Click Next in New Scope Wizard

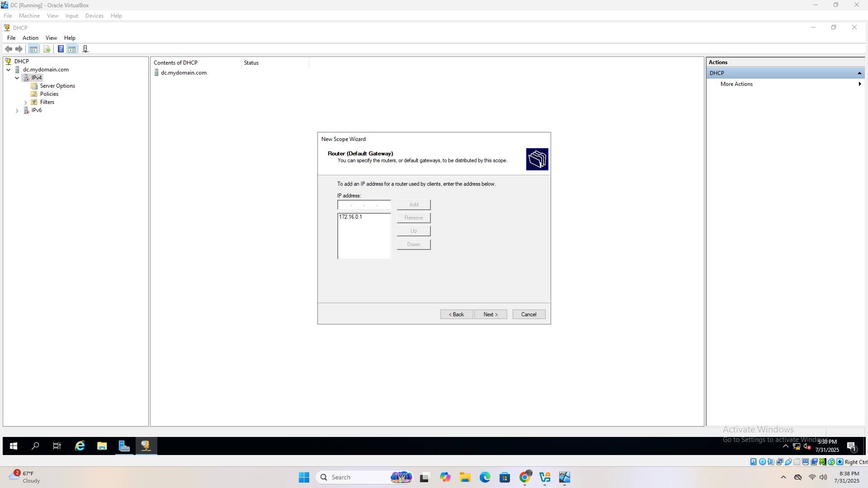(x=490, y=314)
